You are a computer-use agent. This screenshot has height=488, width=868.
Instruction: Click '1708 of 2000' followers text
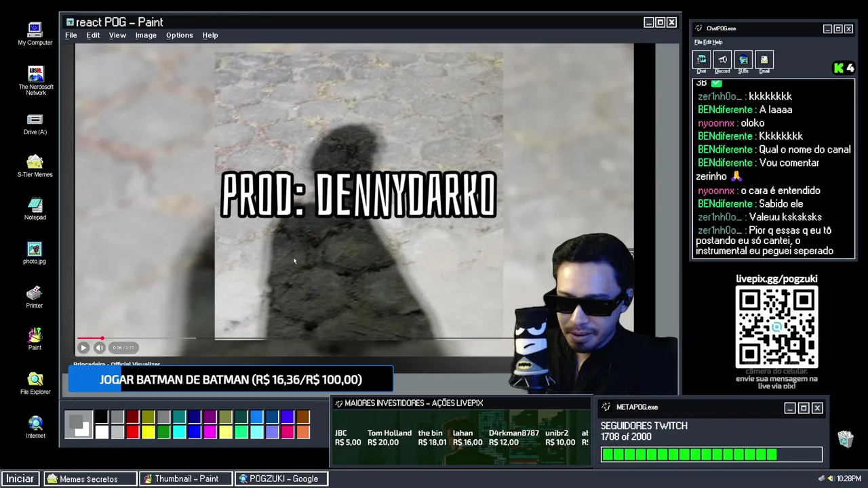click(x=626, y=437)
